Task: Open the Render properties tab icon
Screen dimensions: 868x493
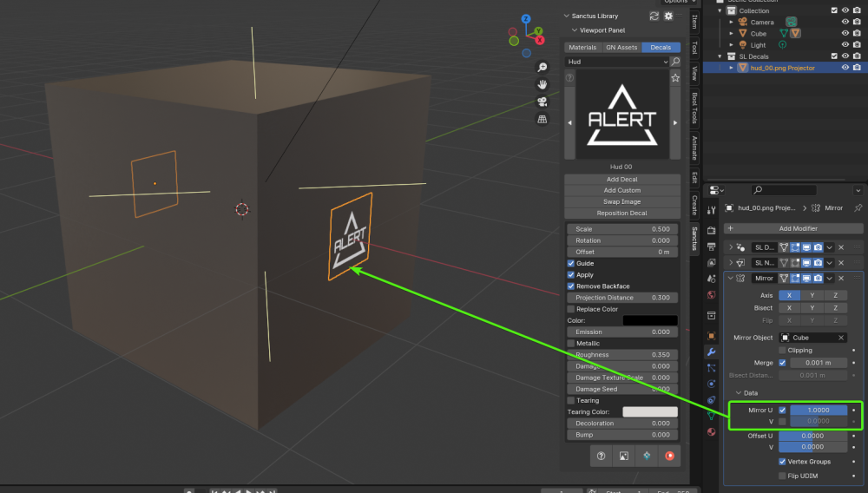Action: point(712,230)
